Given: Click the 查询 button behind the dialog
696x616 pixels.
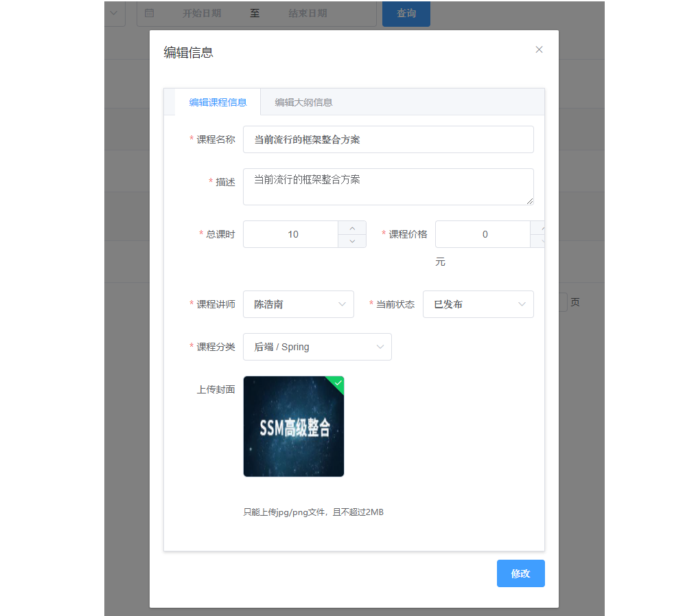Looking at the screenshot, I should coord(406,13).
